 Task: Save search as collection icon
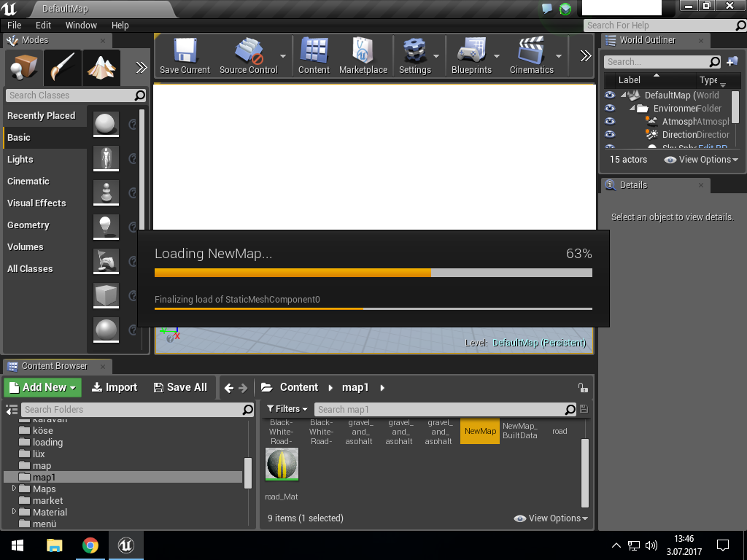pyautogui.click(x=584, y=409)
